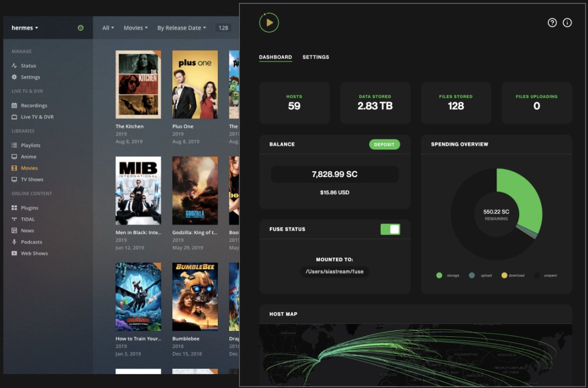Click the host map with green arcs
Viewport: 588px width, 388px height.
[416, 355]
